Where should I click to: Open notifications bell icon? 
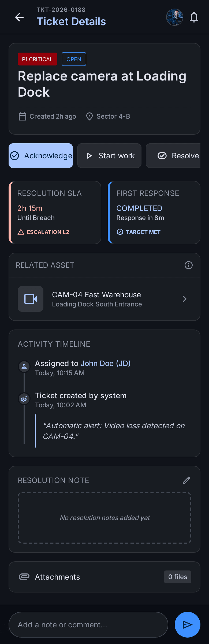194,17
